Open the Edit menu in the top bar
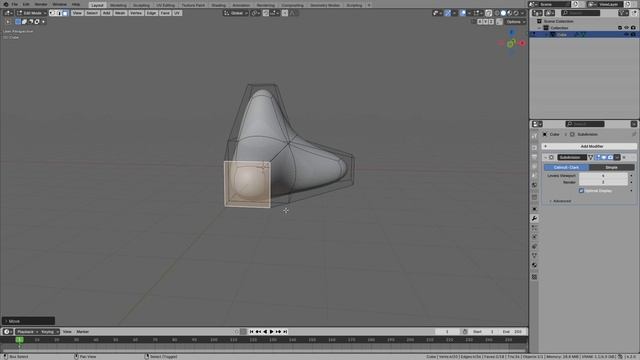Screen dimensions: 640x360 [x=26, y=4]
